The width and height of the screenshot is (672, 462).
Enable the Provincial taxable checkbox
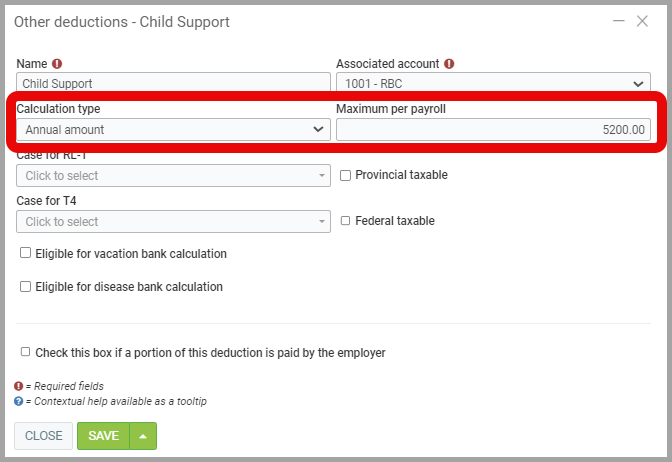345,175
